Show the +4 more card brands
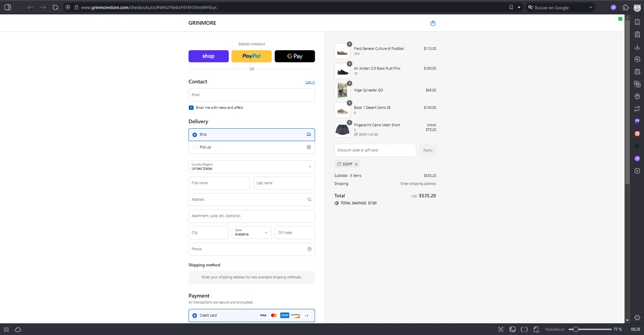644x335 pixels. pos(307,316)
